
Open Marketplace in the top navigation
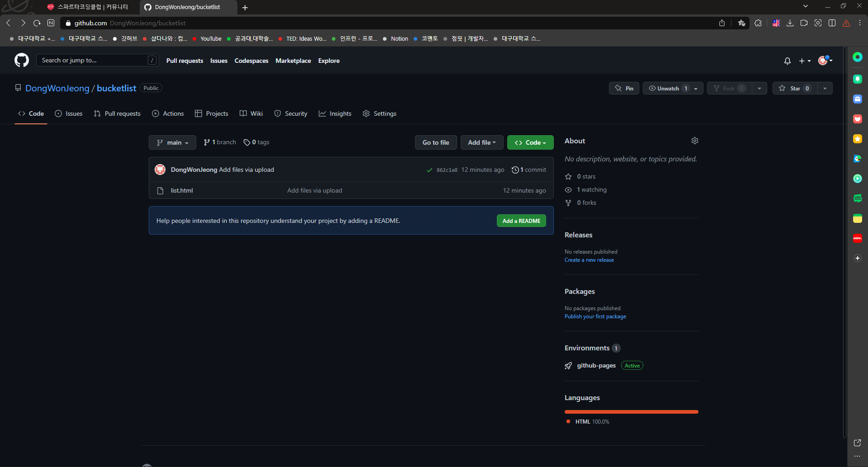(x=293, y=61)
